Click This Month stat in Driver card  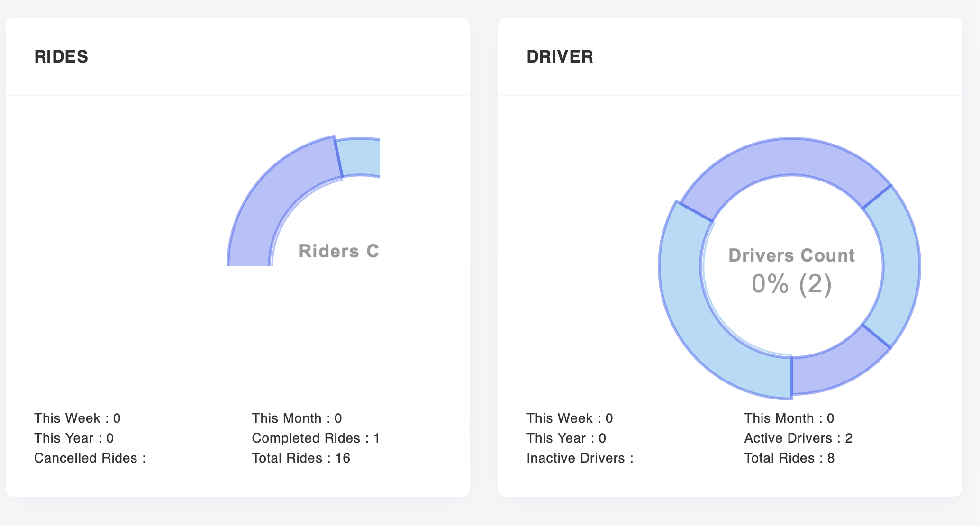[789, 418]
